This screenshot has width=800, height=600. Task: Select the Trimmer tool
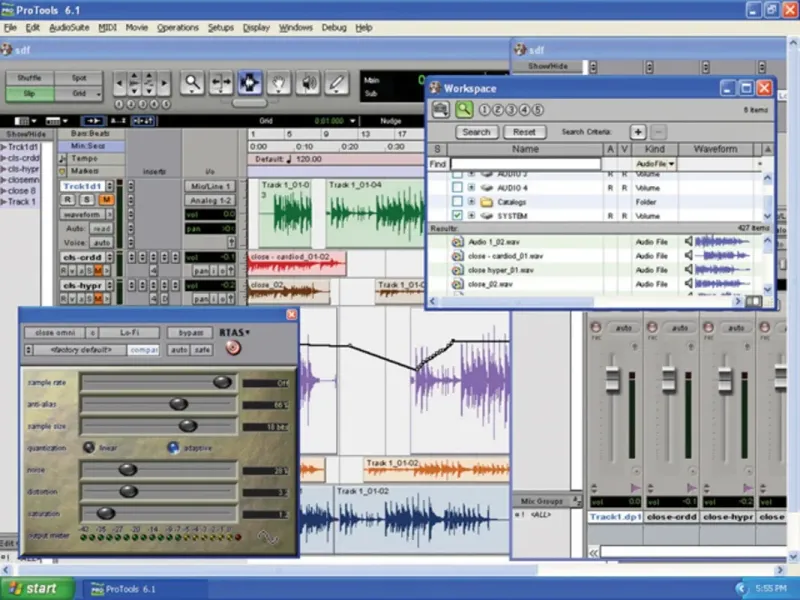point(221,82)
